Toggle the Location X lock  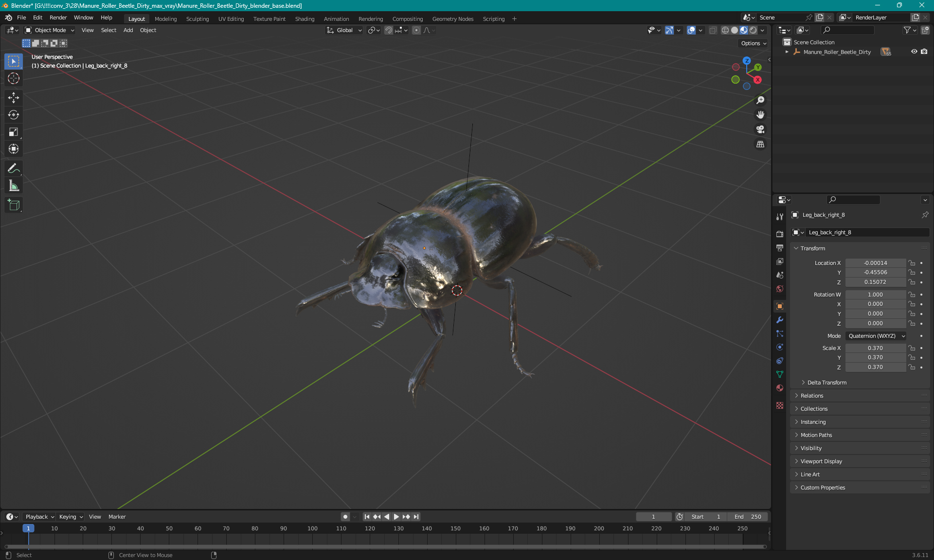coord(912,263)
